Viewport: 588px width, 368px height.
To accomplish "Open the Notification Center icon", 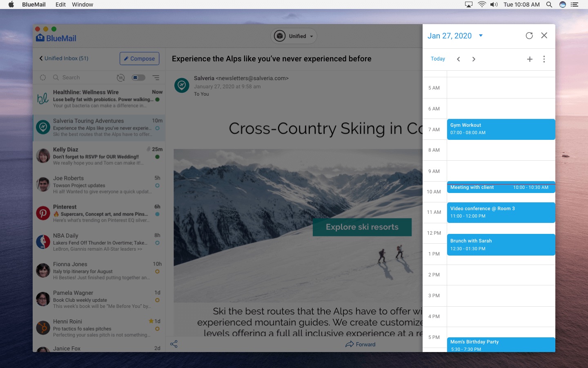I will 575,4.
